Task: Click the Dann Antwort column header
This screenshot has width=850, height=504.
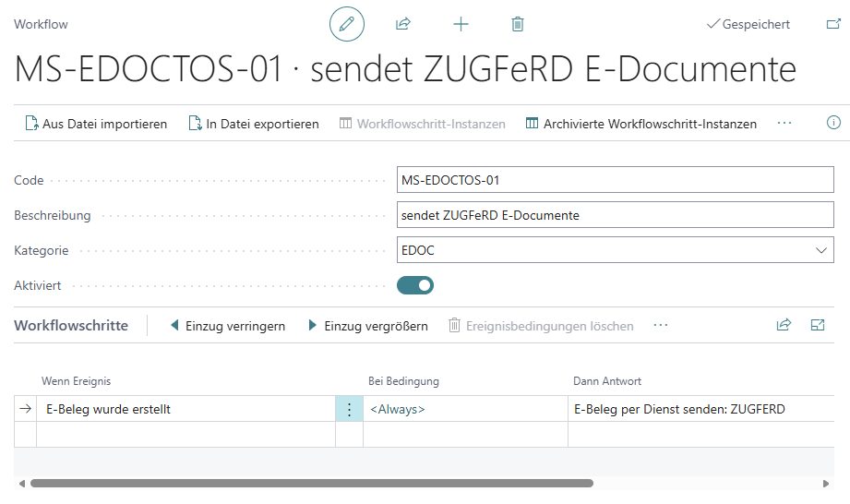Action: [607, 381]
